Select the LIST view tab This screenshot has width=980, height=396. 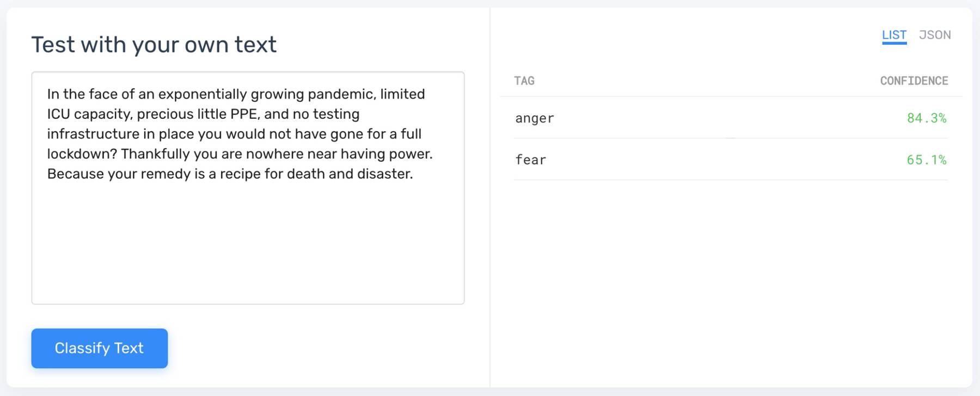click(894, 35)
